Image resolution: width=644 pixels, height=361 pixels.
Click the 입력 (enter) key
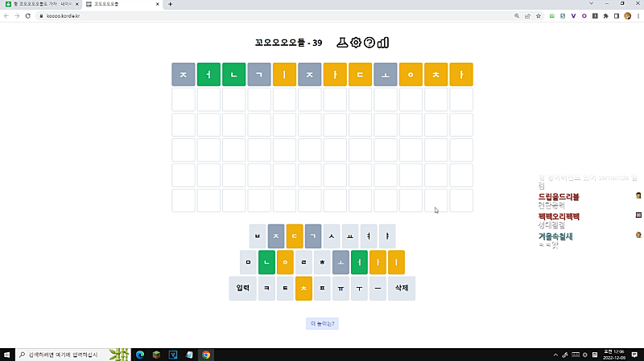click(243, 289)
